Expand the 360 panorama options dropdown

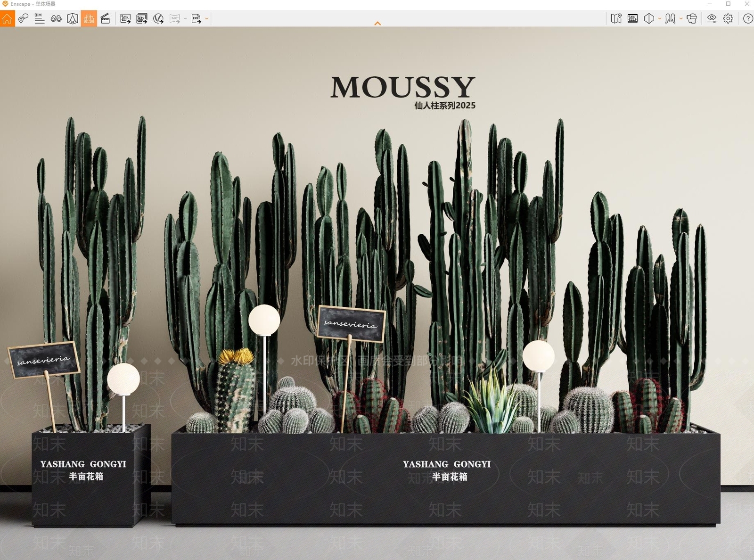(185, 19)
